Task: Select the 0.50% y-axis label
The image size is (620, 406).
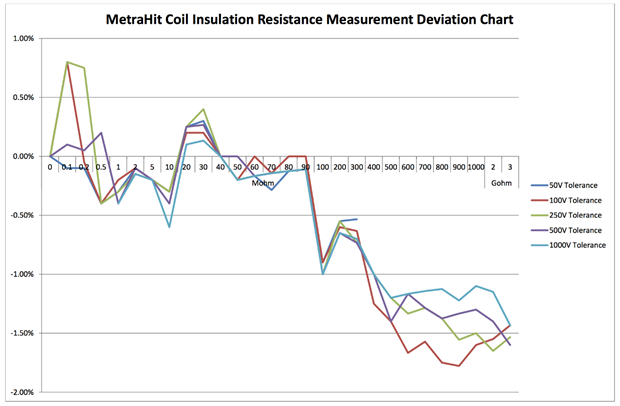Action: 24,98
